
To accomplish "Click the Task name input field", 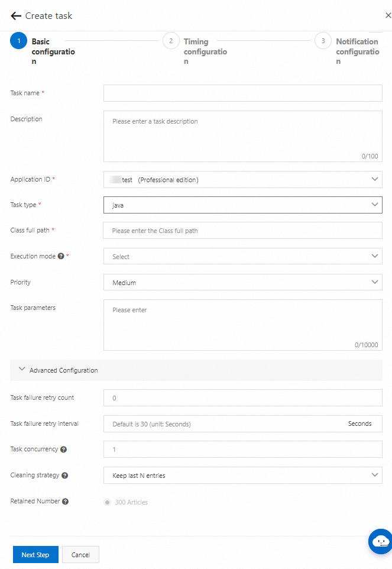I will (242, 93).
